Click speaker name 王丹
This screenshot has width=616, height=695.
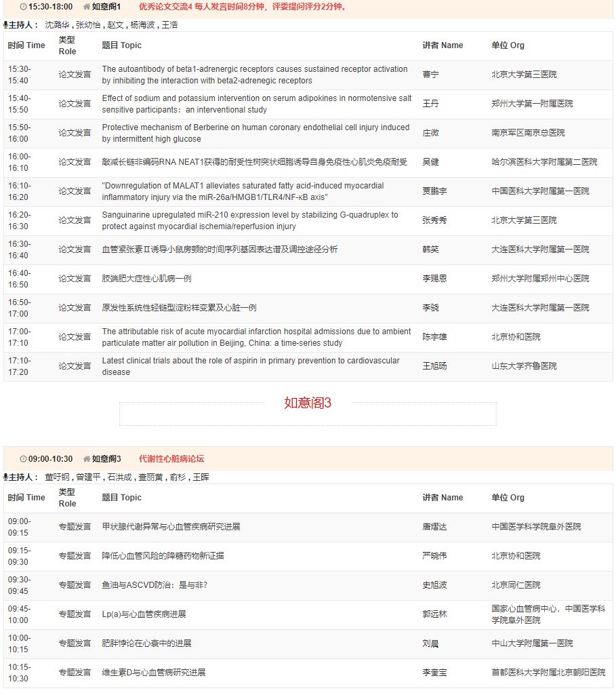tap(430, 104)
